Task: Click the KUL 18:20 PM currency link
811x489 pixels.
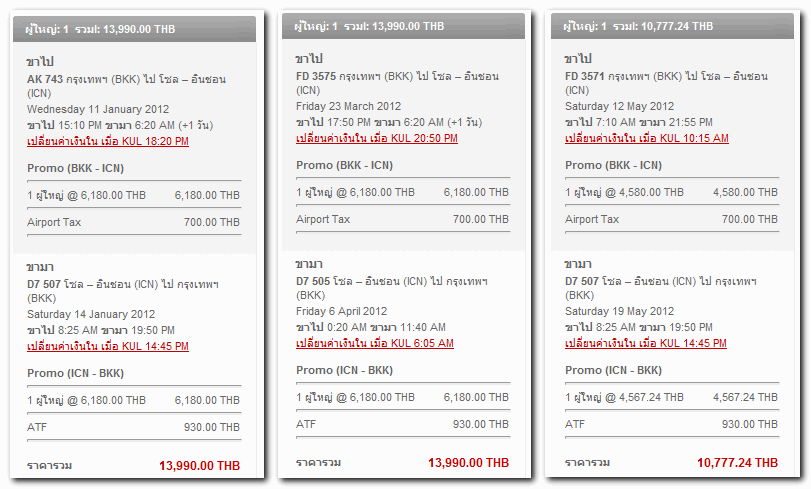Action: tap(108, 142)
